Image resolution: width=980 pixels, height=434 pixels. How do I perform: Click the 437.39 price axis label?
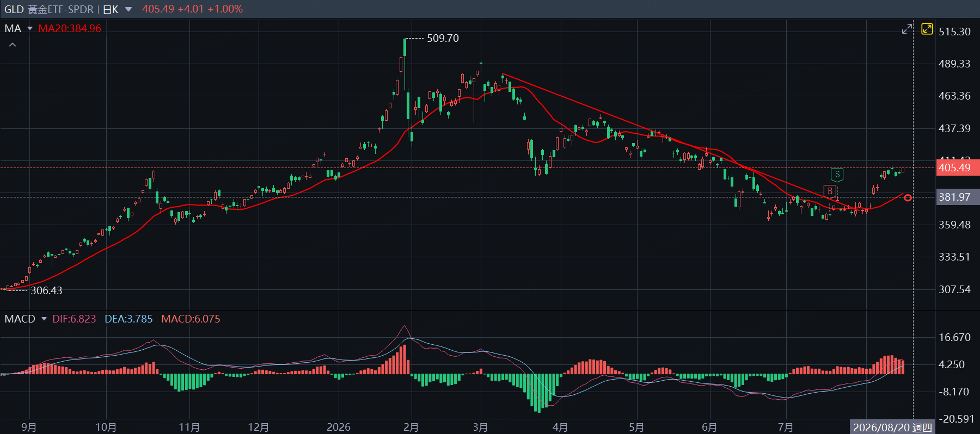click(x=954, y=128)
